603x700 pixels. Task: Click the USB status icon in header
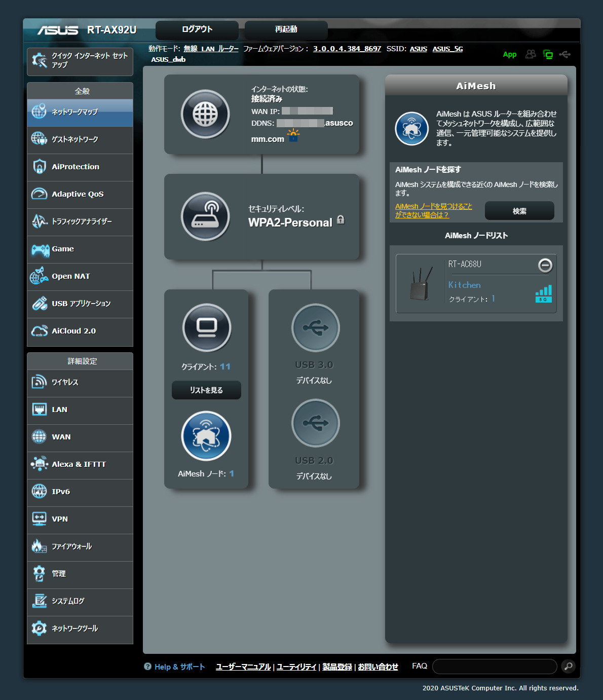pyautogui.click(x=565, y=54)
